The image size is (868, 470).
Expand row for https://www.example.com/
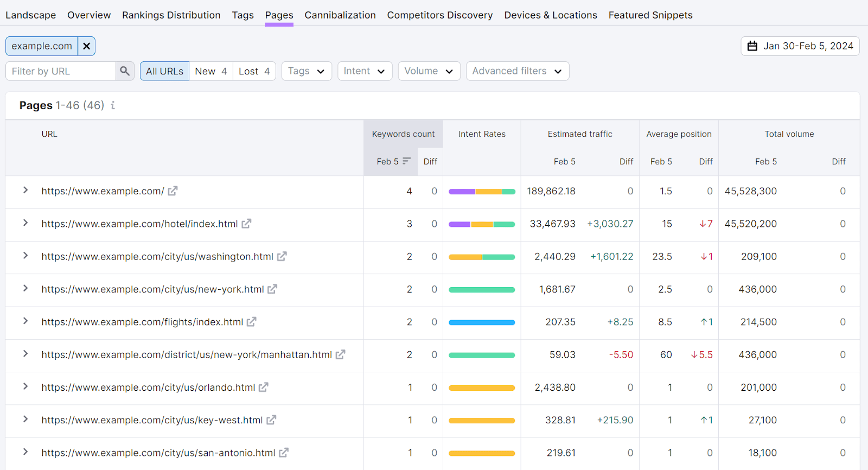point(25,190)
